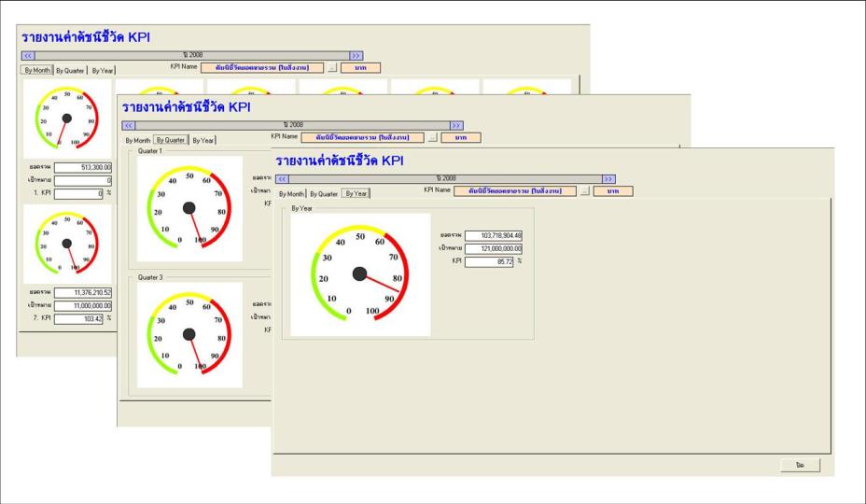Select By Month tab in back window
Screen dimensions: 866x504
pyautogui.click(x=37, y=70)
